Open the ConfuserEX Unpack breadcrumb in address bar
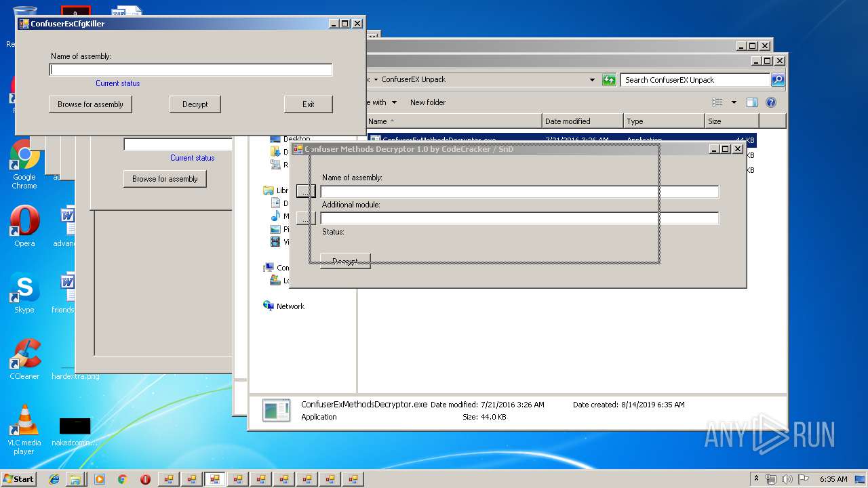Image resolution: width=868 pixels, height=488 pixels. [x=413, y=79]
